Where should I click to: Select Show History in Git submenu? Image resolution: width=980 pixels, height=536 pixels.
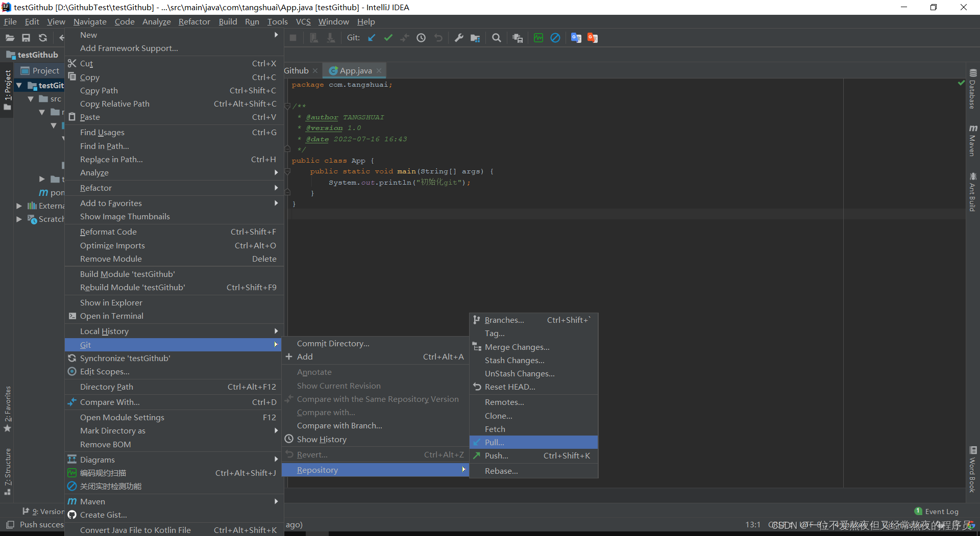[x=375, y=440]
